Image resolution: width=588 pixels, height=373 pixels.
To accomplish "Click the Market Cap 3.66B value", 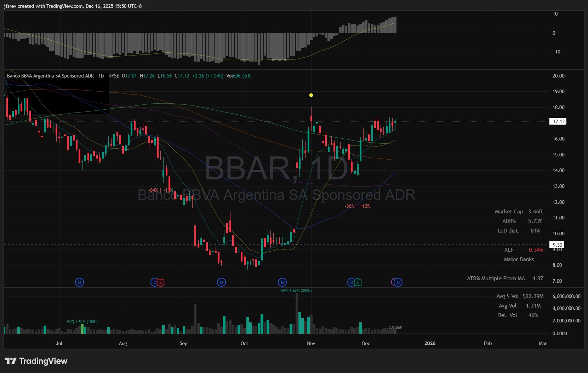I will (x=535, y=212).
